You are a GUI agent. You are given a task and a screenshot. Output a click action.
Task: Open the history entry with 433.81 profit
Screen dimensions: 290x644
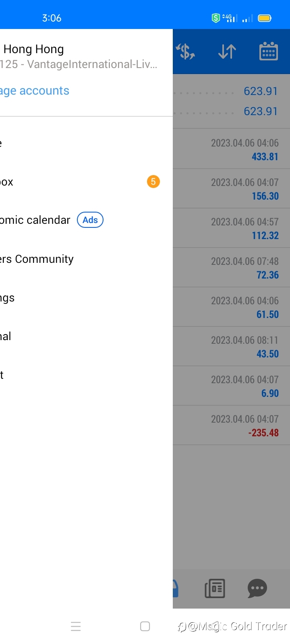(232, 149)
